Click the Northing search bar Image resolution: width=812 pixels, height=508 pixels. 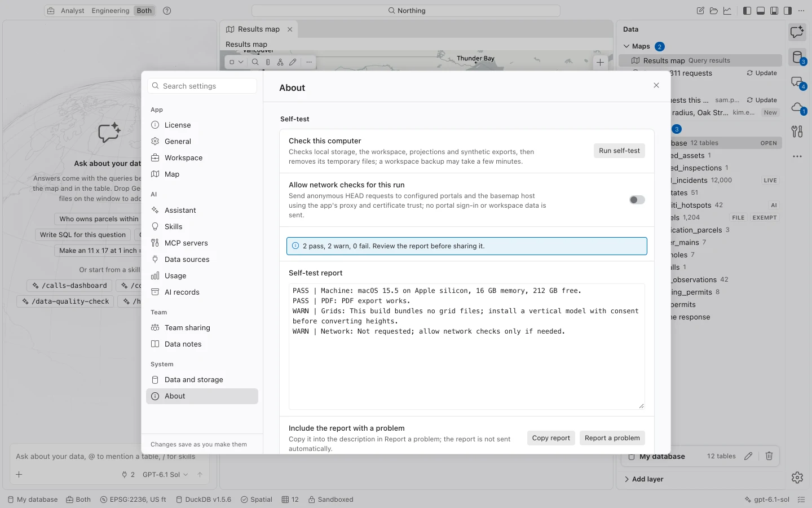point(406,11)
